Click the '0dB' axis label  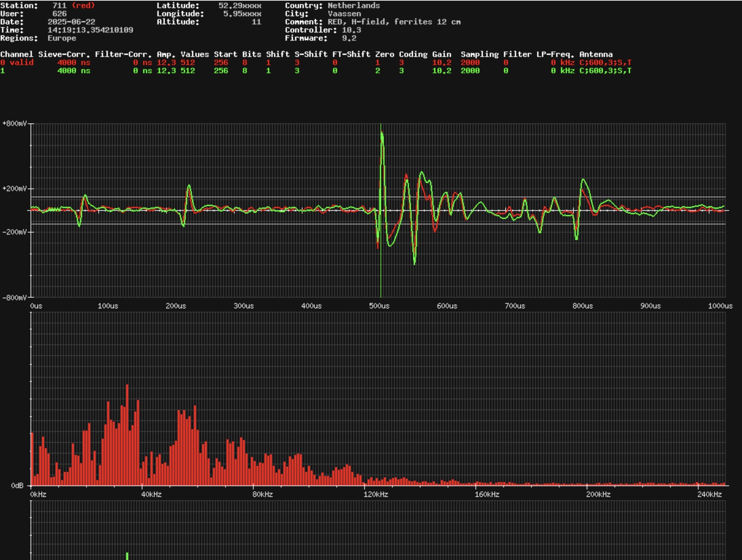(x=17, y=486)
